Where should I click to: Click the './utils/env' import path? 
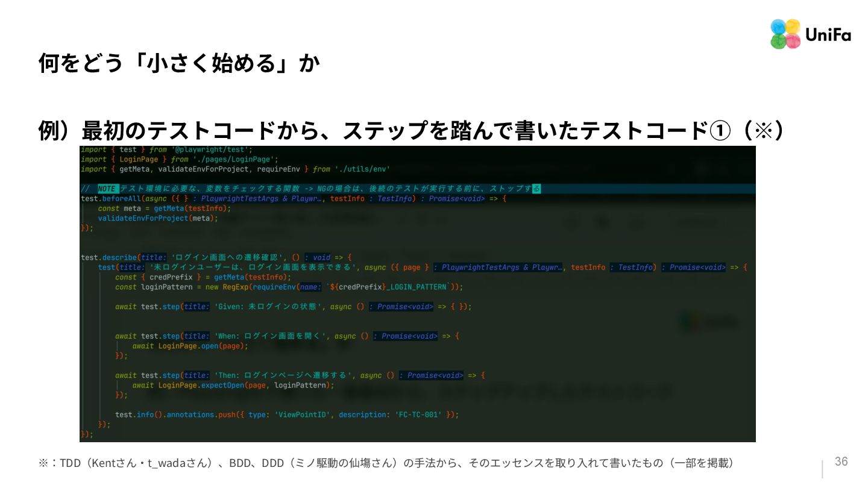point(362,169)
